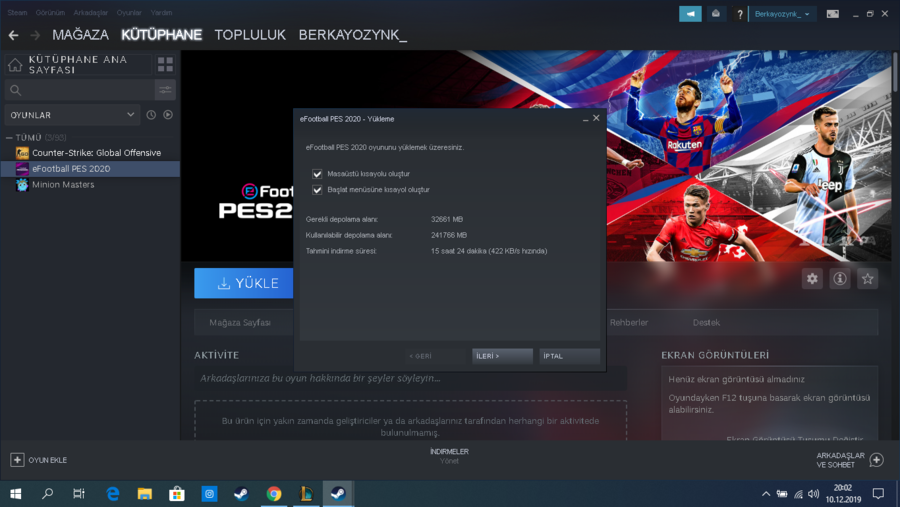This screenshot has height=507, width=900.
Task: Click the library search field
Action: [79, 90]
